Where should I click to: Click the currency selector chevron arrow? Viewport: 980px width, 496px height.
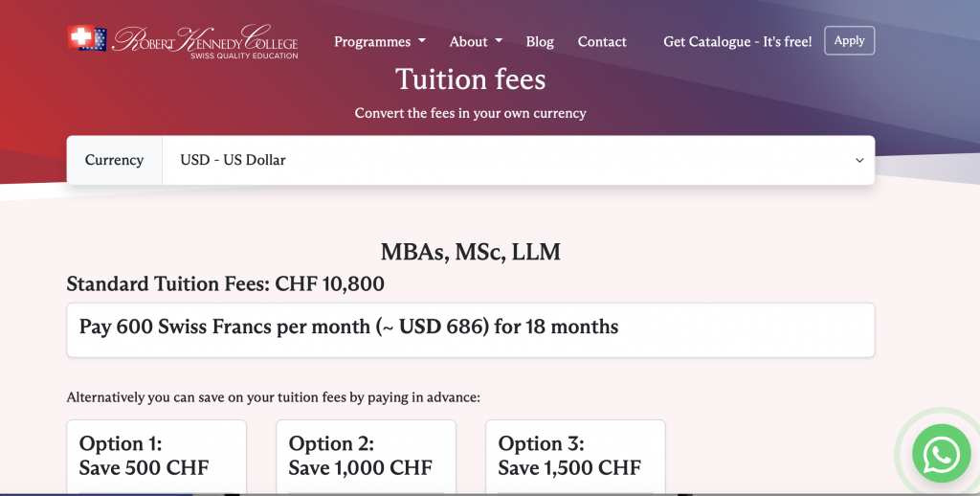(859, 160)
